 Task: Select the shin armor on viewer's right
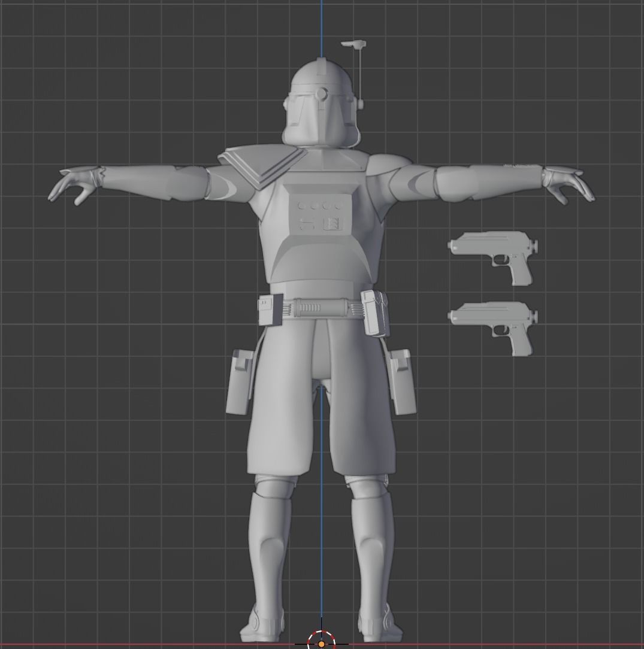372,550
